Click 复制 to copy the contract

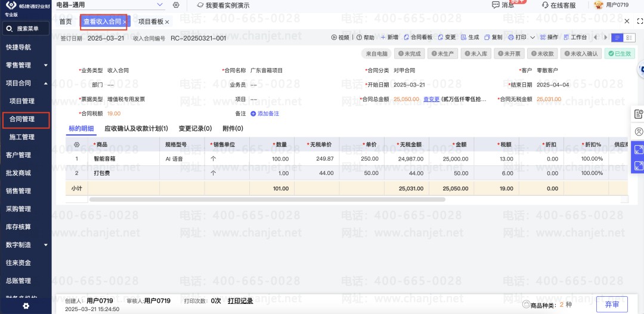tap(493, 38)
